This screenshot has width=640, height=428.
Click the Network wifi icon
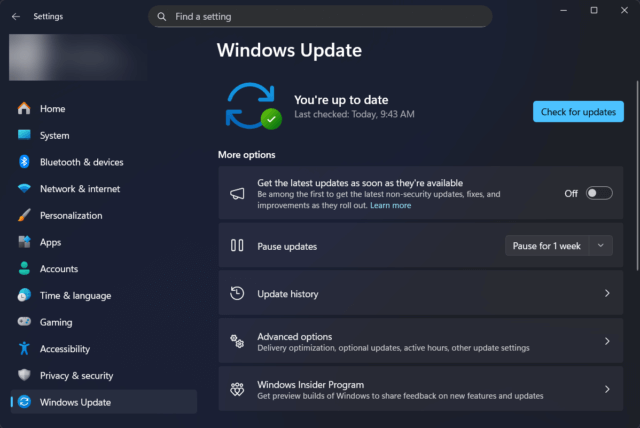click(24, 188)
